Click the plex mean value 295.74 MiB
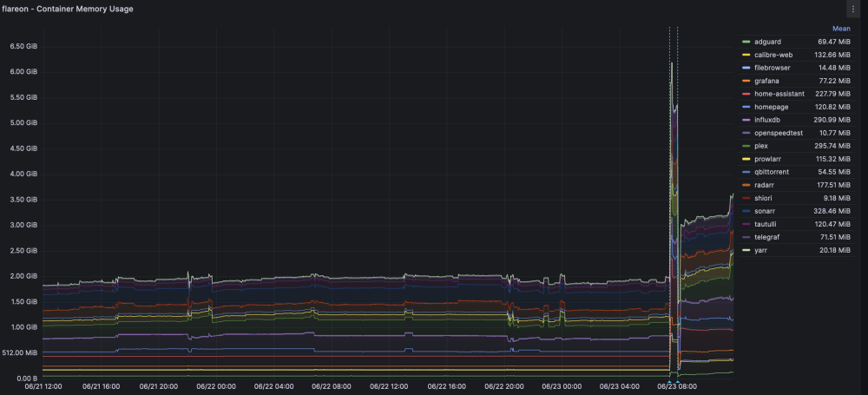The height and width of the screenshot is (395, 868). pyautogui.click(x=833, y=146)
